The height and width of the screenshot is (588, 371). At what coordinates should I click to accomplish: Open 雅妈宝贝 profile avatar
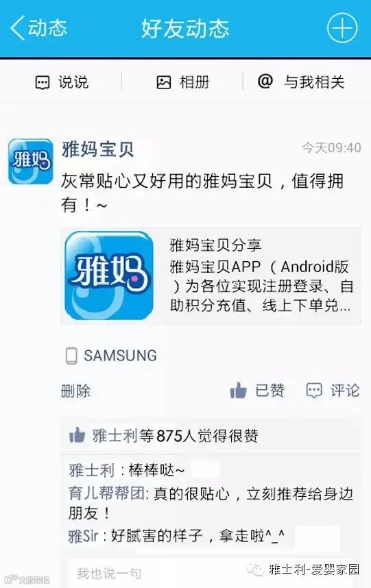31,162
